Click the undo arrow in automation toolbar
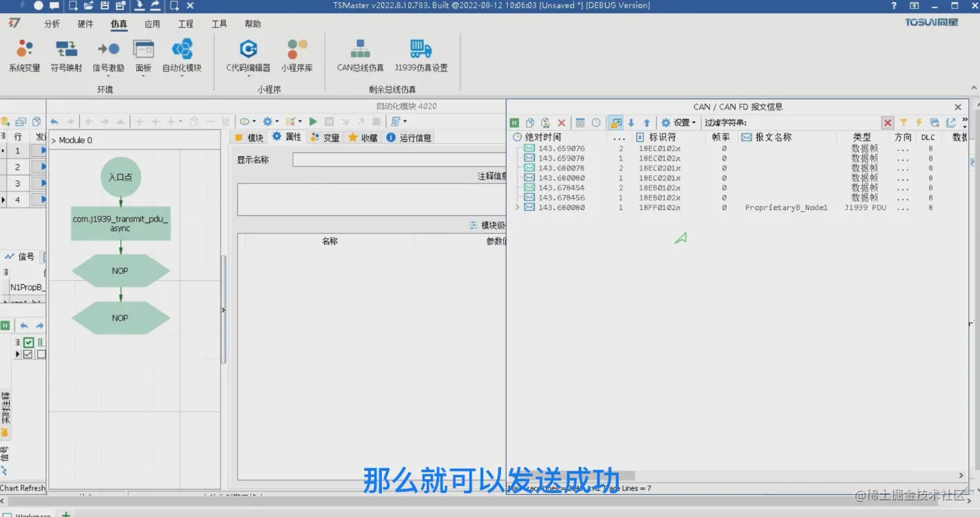The image size is (980, 517). (54, 122)
